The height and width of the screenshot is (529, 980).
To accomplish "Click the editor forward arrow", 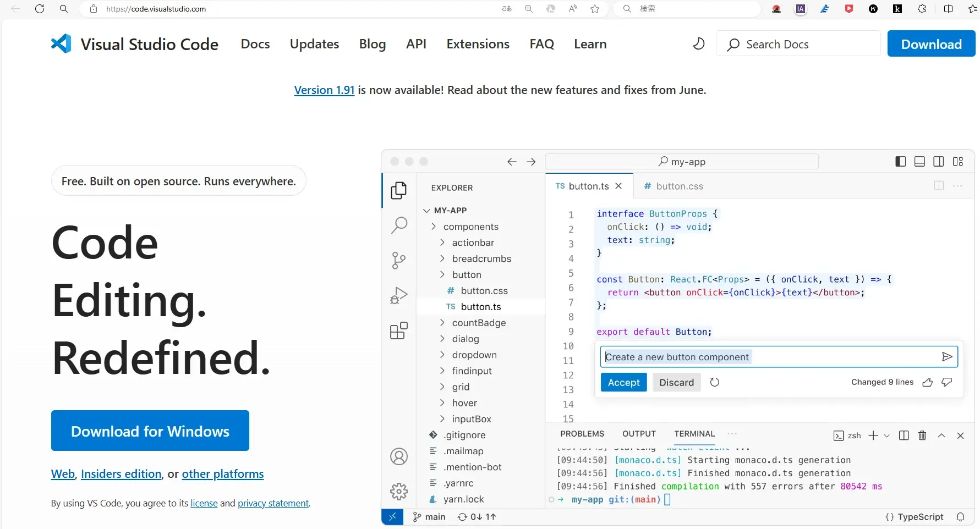I will [x=531, y=162].
